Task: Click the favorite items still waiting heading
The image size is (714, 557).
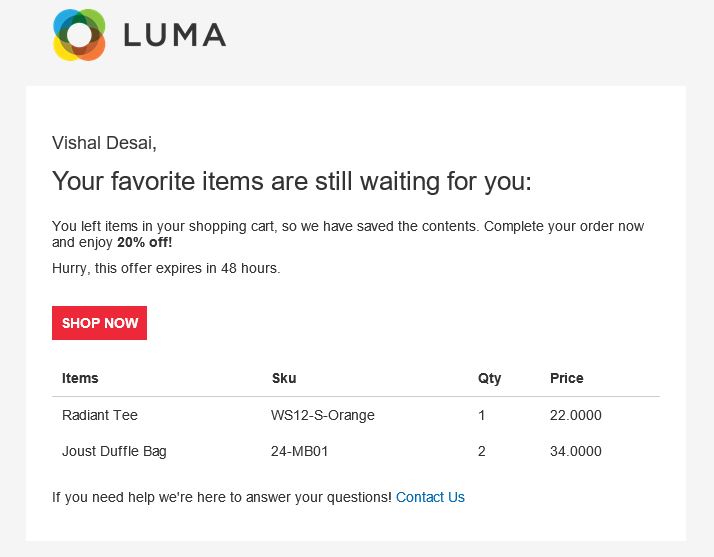Action: pos(291,182)
